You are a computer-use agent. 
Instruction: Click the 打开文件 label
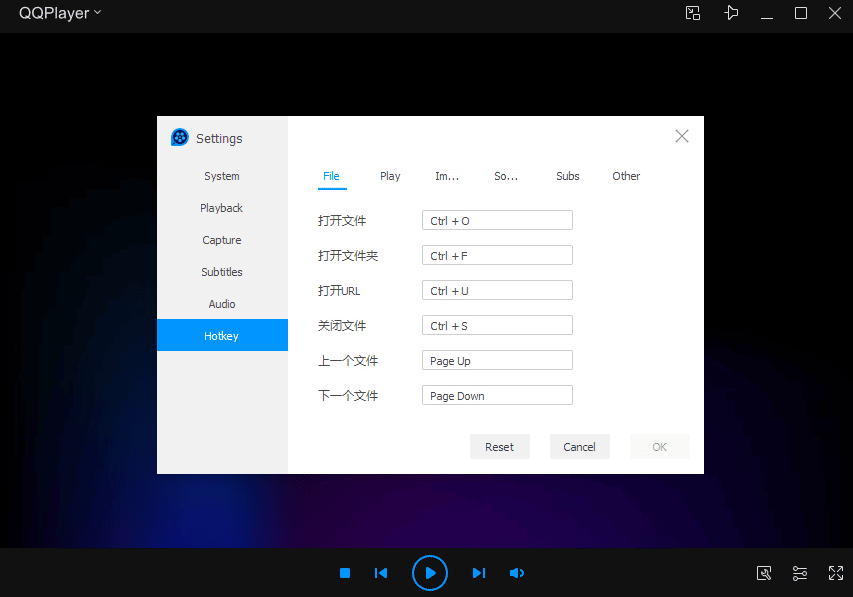pos(342,221)
